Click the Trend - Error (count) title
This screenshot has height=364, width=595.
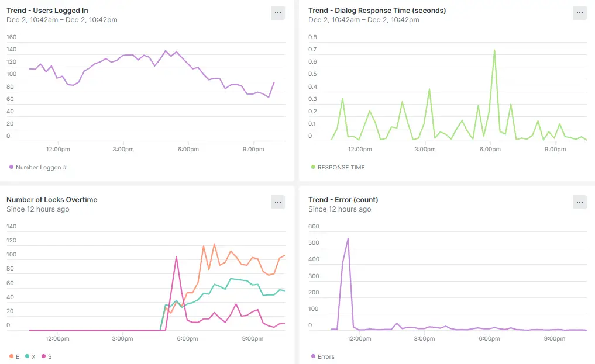click(343, 200)
